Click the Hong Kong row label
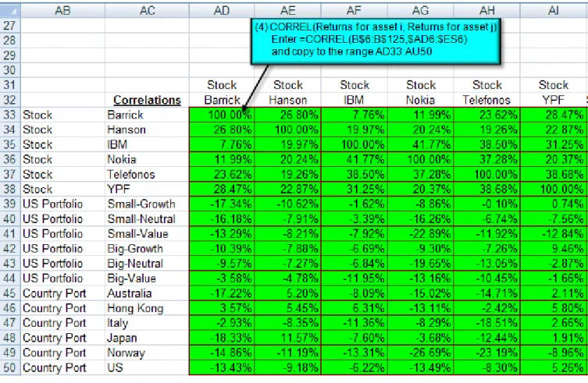 tap(147, 308)
